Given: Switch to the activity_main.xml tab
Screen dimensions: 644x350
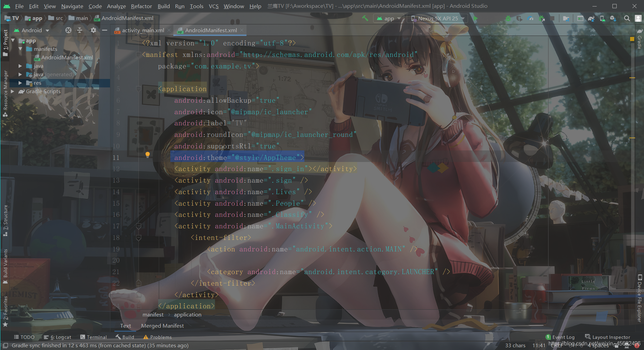Looking at the screenshot, I should 143,30.
